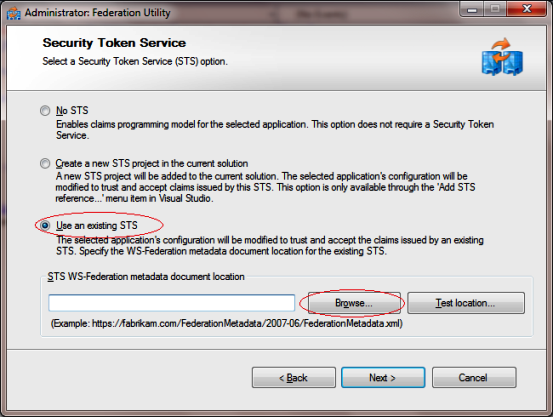
Task: Click the Use an existing STS label
Action: 97,225
